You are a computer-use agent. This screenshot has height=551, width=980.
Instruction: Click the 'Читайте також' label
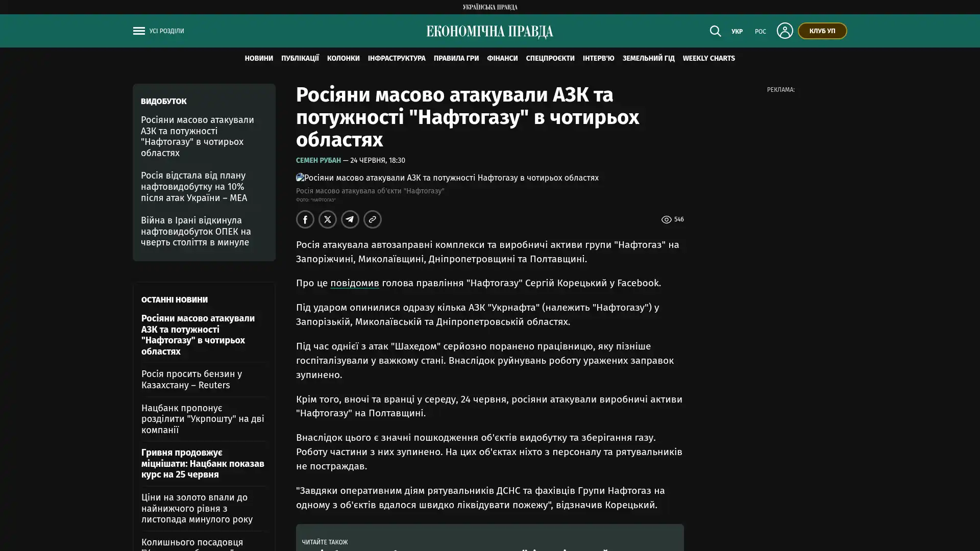[325, 542]
